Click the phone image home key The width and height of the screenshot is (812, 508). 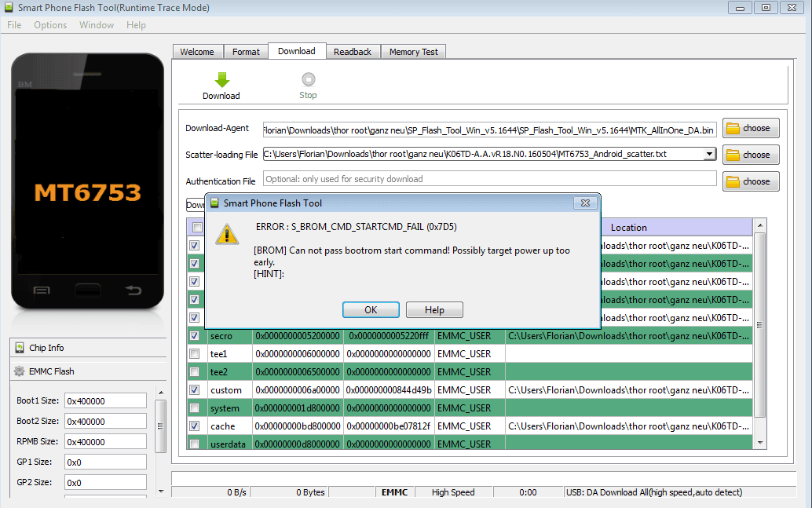[87, 291]
